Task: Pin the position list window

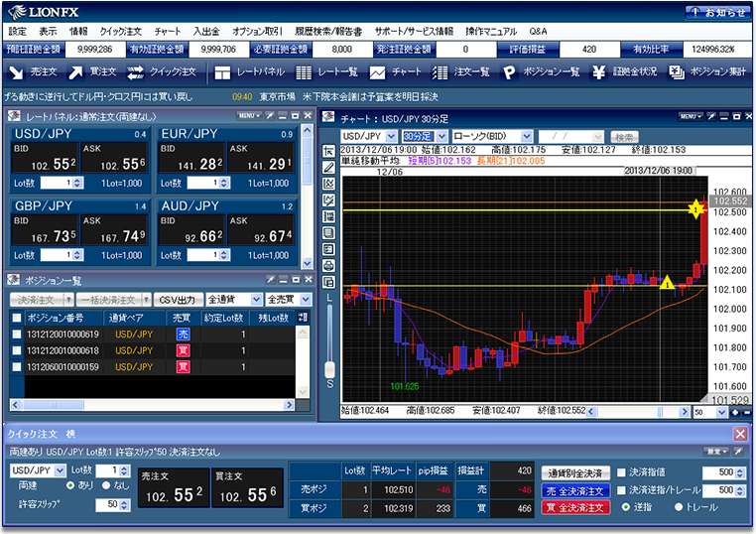Action: point(271,279)
